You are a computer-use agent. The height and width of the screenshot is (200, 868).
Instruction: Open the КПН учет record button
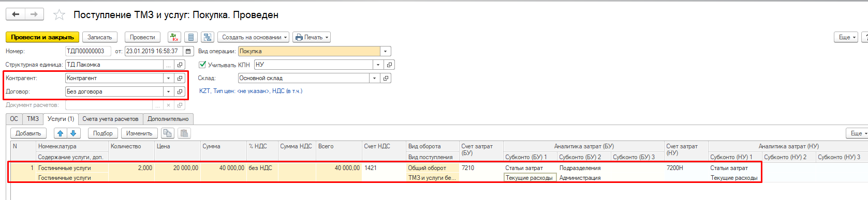(389, 65)
